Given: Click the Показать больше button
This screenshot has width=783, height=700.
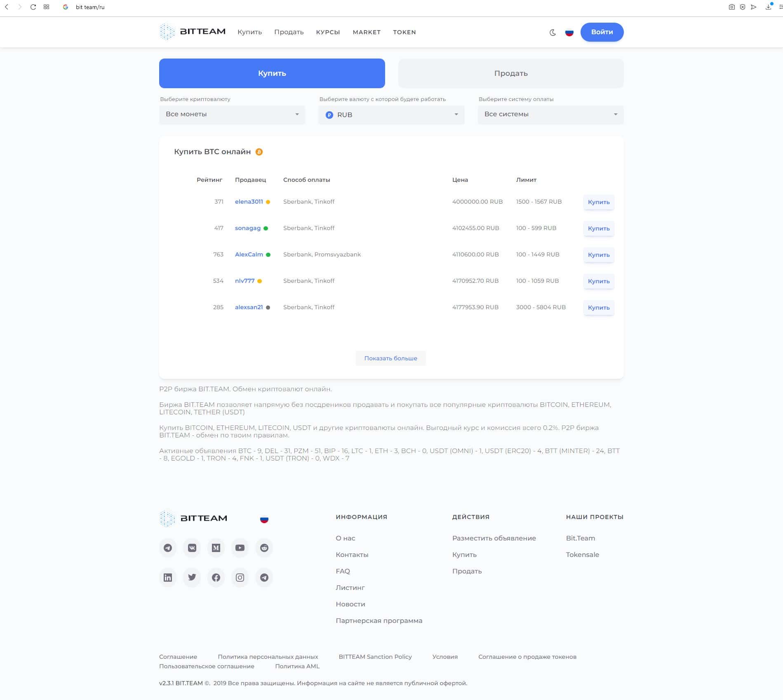Looking at the screenshot, I should click(390, 358).
